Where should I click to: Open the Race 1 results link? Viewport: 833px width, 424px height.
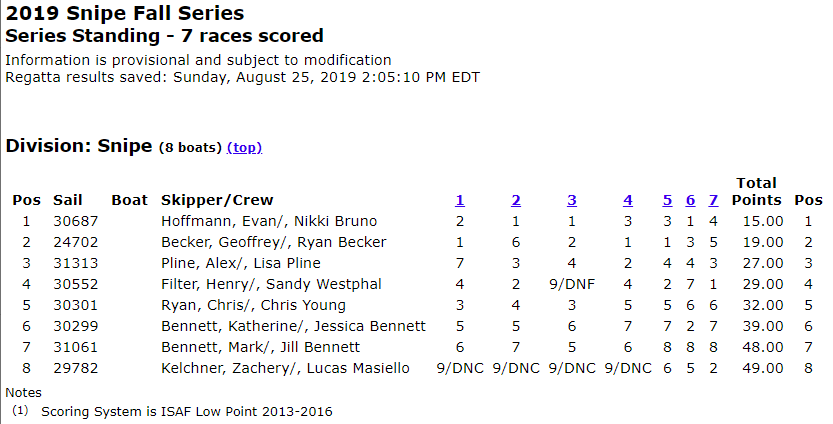pyautogui.click(x=460, y=200)
